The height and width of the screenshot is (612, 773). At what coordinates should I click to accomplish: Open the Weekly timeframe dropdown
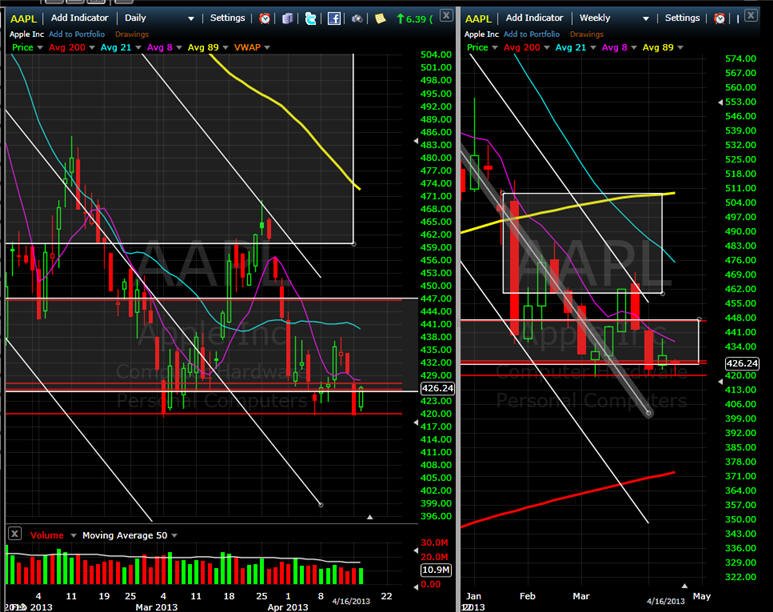(646, 19)
